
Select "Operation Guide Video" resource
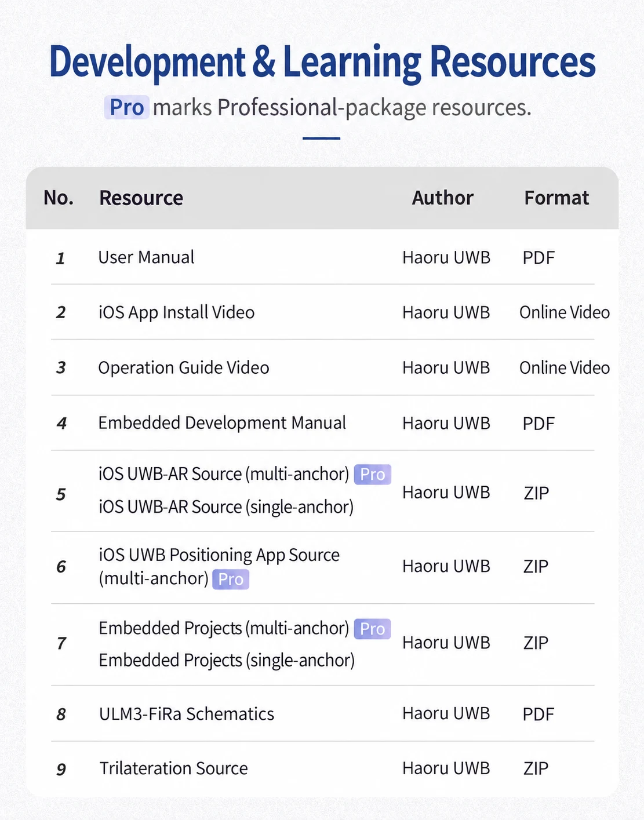click(184, 368)
